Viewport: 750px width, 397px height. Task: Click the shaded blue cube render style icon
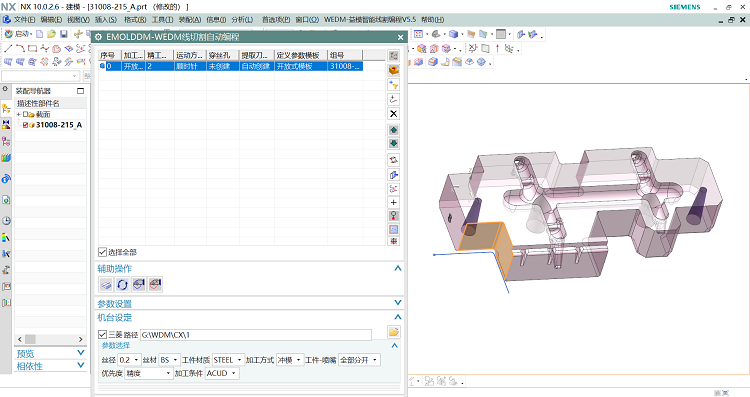coord(452,34)
